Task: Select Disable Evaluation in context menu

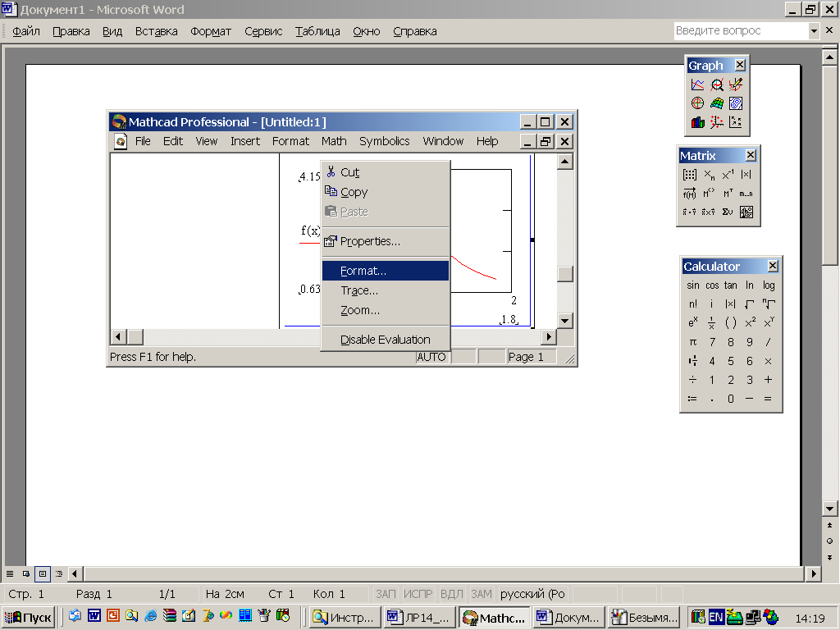Action: pos(386,340)
